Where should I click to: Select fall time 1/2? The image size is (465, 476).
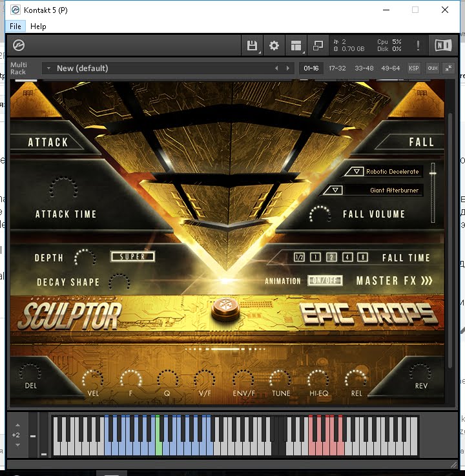point(299,258)
